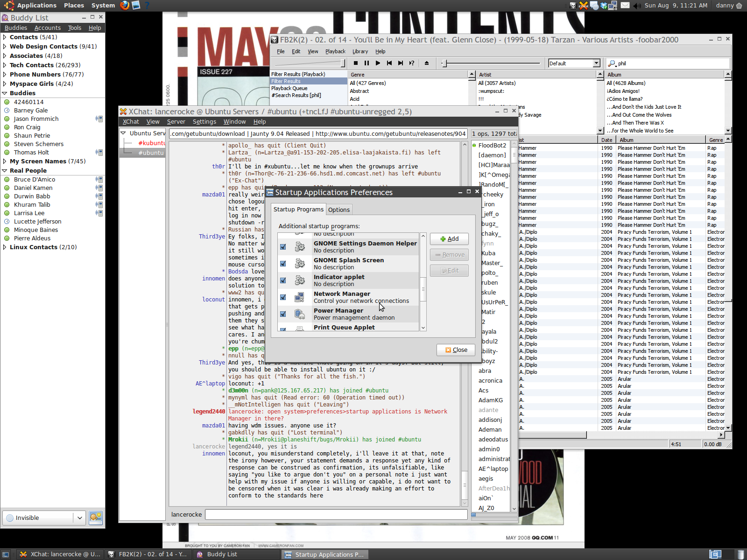Click the help launcher icon in top panel
The width and height of the screenshot is (747, 560).
(147, 5)
